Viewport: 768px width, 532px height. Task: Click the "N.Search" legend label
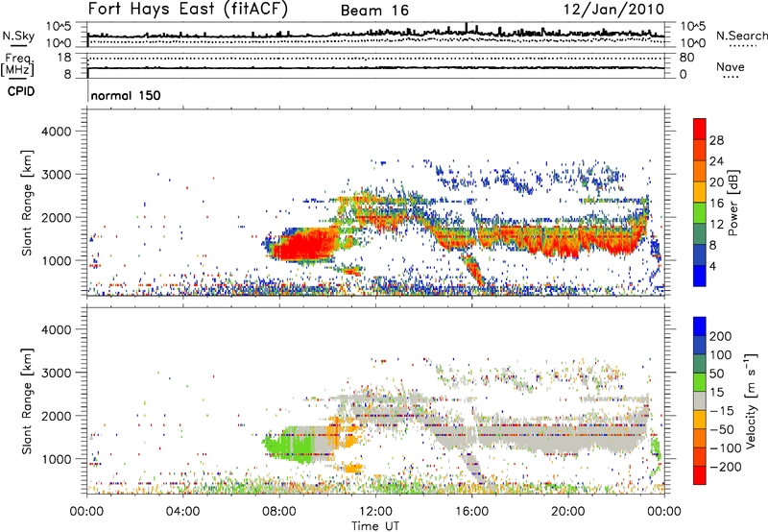click(741, 36)
